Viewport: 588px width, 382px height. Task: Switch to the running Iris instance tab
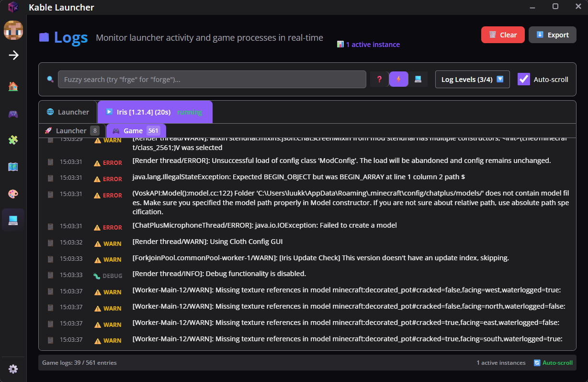tap(155, 112)
